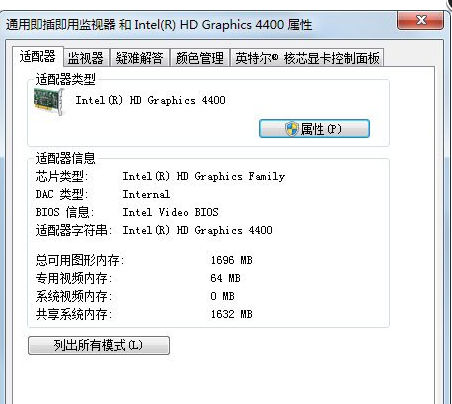452x404 pixels.
Task: Click the 适配器信息 group heading
Action: click(x=66, y=158)
